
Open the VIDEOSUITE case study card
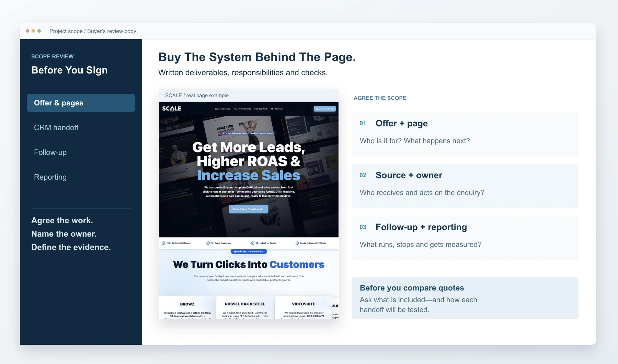304,308
